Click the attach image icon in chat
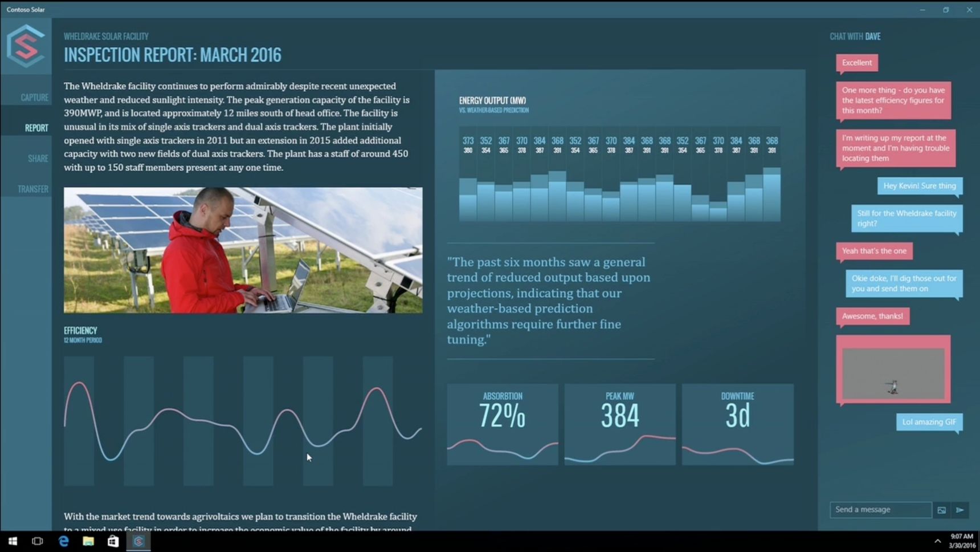Screen dimensions: 980x552 [x=941, y=510]
